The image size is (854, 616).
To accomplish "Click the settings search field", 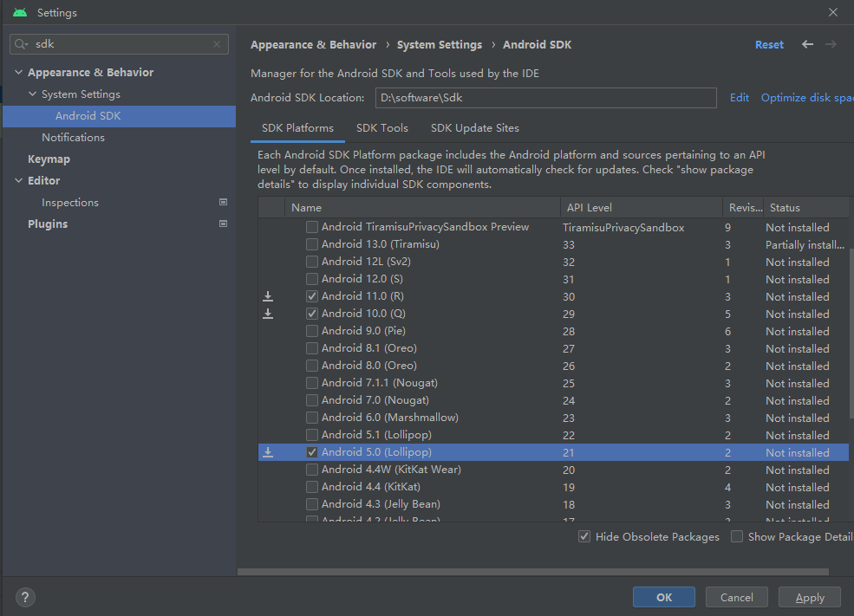I will 120,44.
